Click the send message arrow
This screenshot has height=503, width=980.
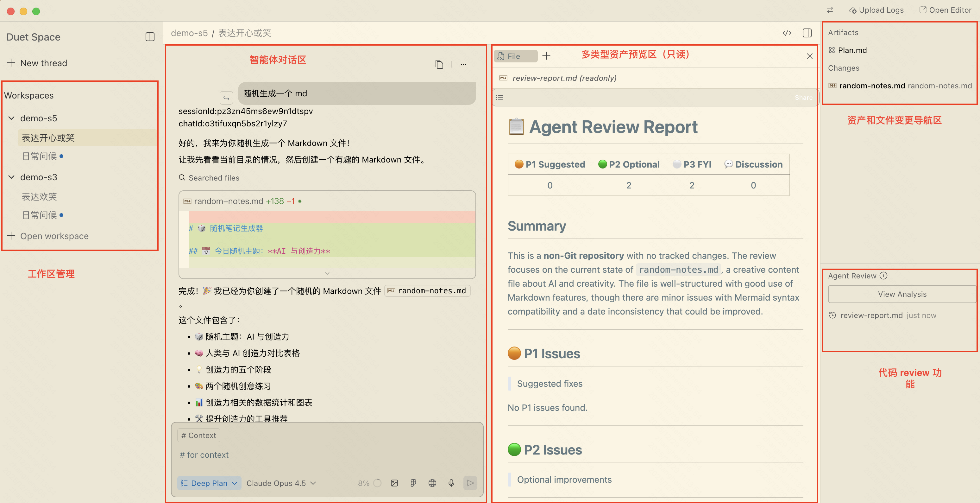[x=470, y=483]
